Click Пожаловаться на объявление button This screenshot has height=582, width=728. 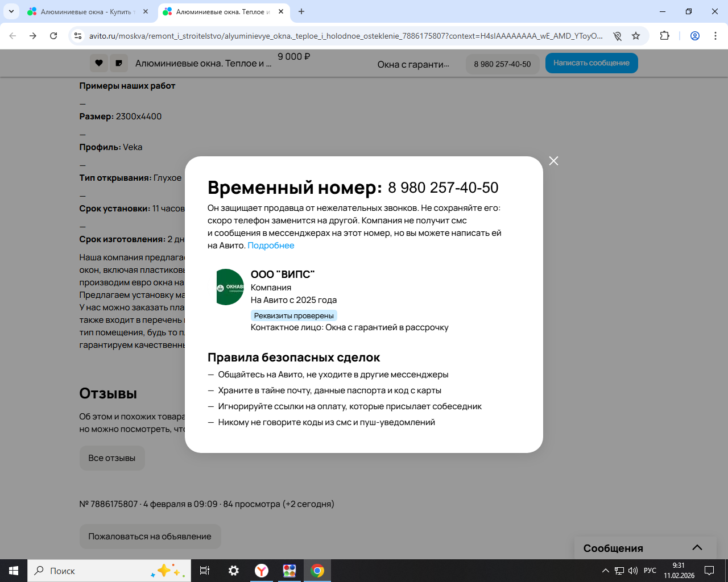pyautogui.click(x=150, y=537)
